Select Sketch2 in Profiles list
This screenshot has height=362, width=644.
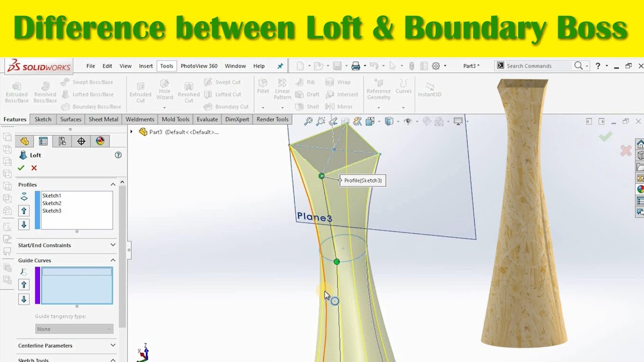[52, 203]
